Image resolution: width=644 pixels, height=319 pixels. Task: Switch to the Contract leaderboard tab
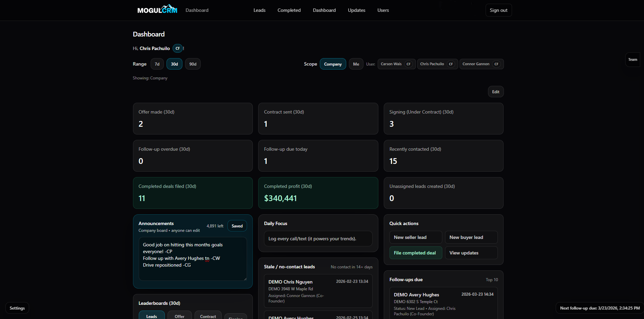click(208, 316)
